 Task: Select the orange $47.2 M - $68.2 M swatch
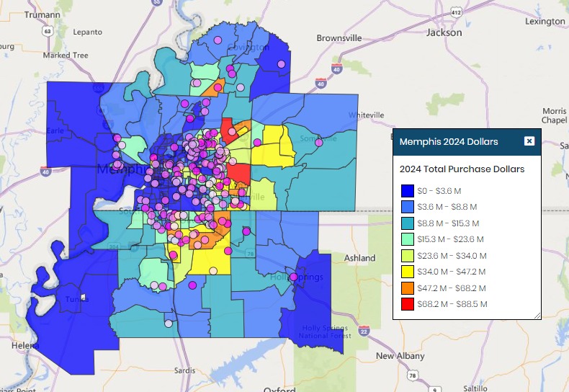[408, 288]
